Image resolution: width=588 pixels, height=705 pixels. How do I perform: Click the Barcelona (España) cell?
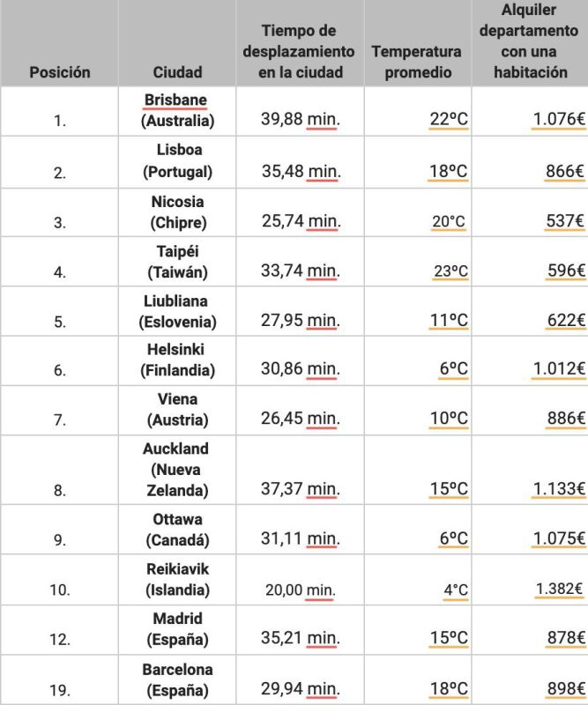pos(177,679)
